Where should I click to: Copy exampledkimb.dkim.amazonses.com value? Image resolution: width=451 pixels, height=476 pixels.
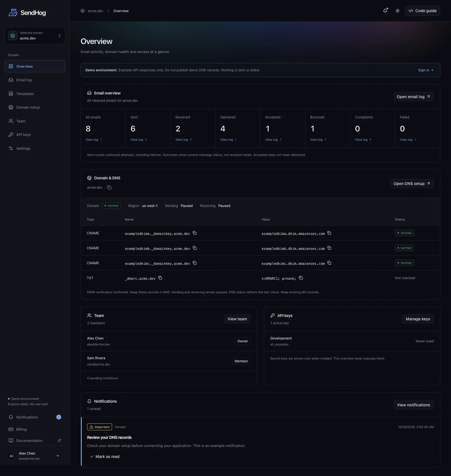pyautogui.click(x=329, y=248)
